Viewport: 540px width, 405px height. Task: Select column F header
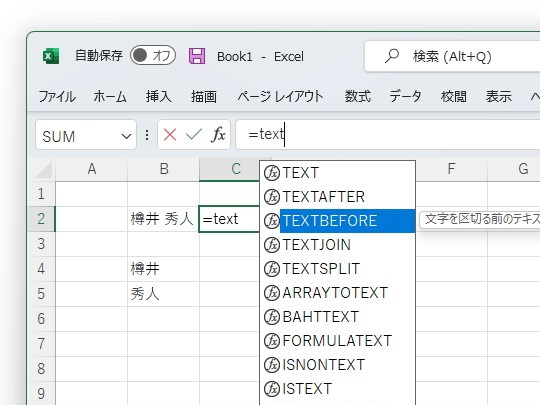[451, 169]
